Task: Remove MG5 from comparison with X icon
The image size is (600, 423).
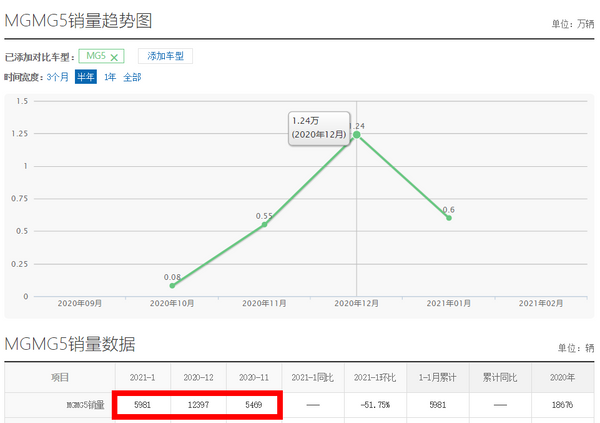Action: 114,57
